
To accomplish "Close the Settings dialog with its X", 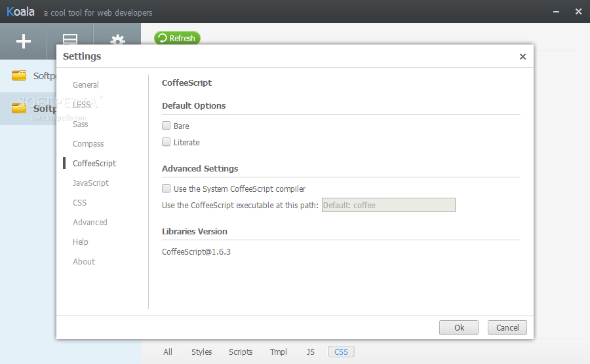I will click(522, 57).
